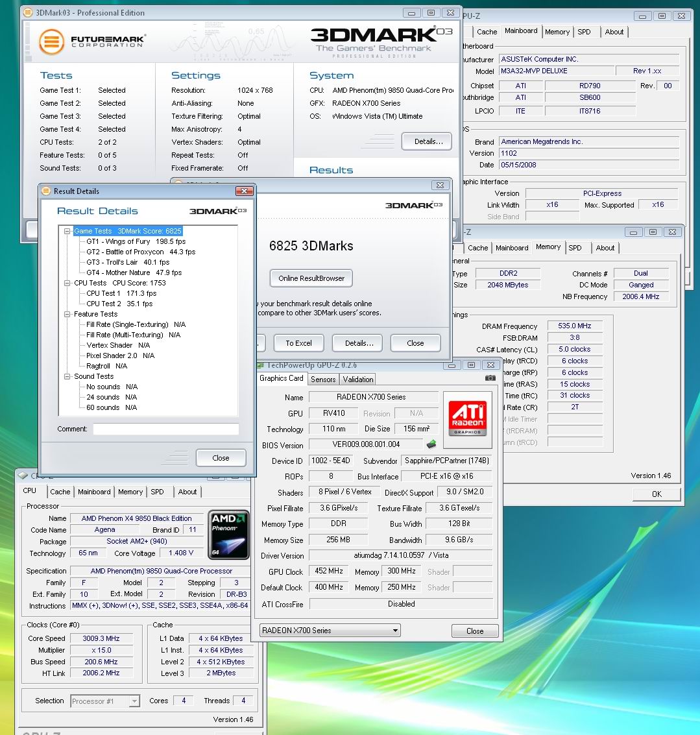Click the To Excel button

point(298,343)
